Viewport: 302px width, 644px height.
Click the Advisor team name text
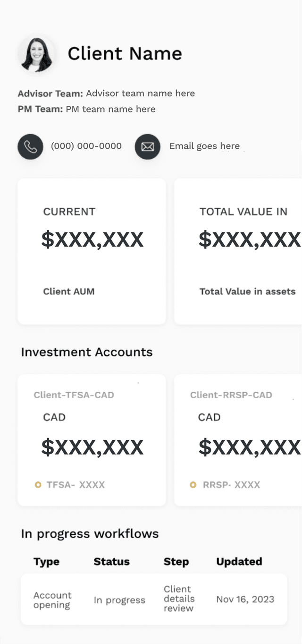140,93
